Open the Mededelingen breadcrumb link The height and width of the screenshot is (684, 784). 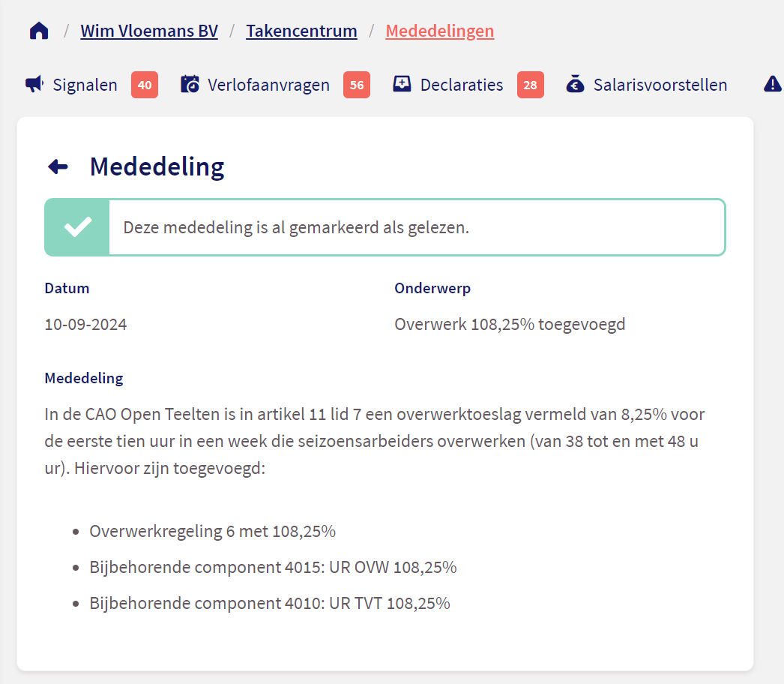(440, 31)
